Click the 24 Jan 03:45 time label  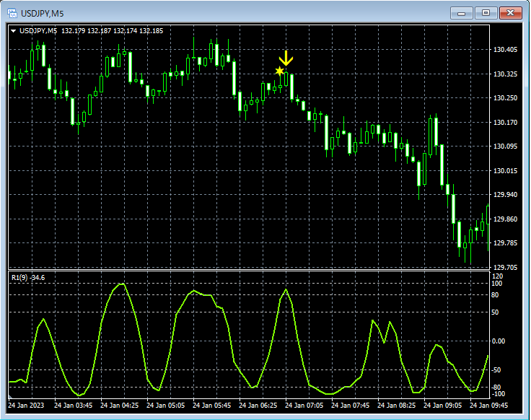tap(73, 406)
